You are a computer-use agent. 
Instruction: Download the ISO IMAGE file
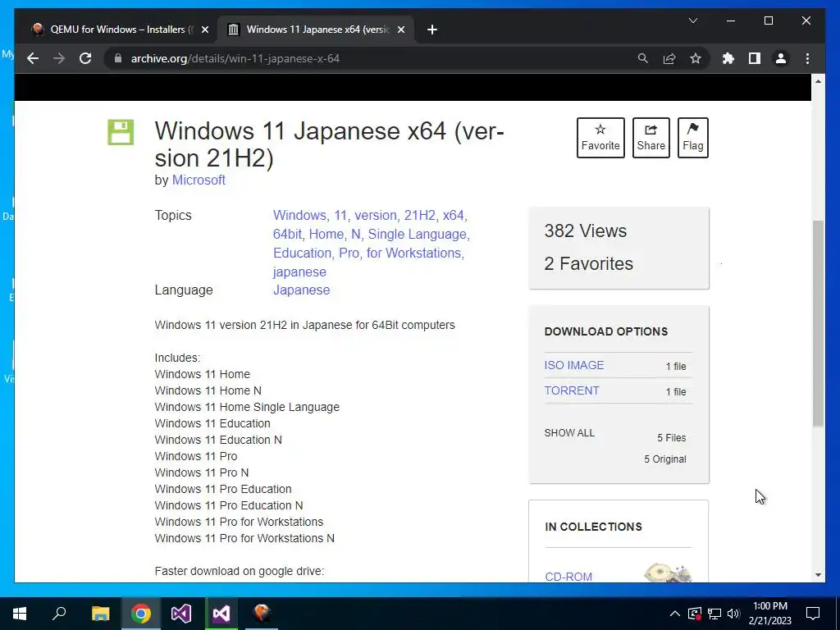[x=573, y=365]
